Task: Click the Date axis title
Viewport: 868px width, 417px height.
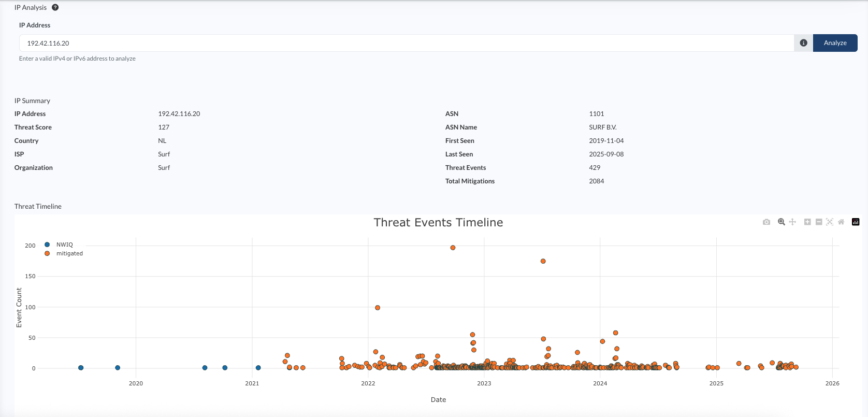Action: coord(438,399)
